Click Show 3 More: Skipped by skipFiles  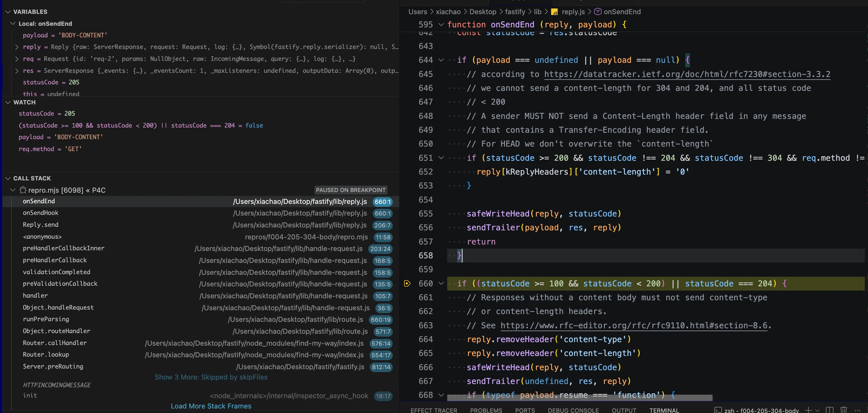tap(211, 377)
